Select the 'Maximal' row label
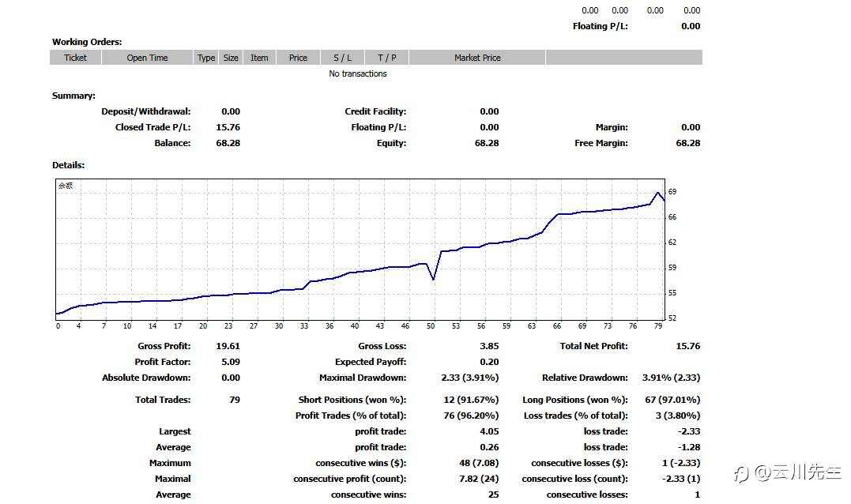 (x=172, y=479)
